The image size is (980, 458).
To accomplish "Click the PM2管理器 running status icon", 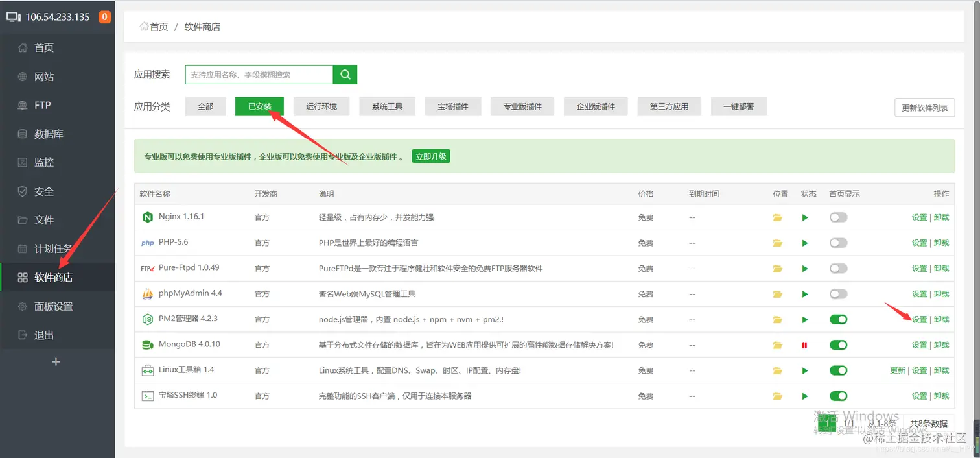I will [x=805, y=320].
